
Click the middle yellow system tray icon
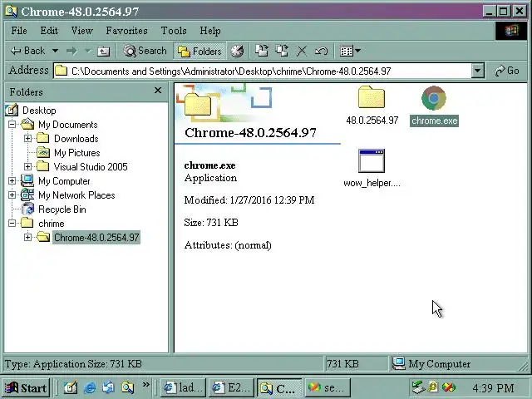[x=433, y=387]
